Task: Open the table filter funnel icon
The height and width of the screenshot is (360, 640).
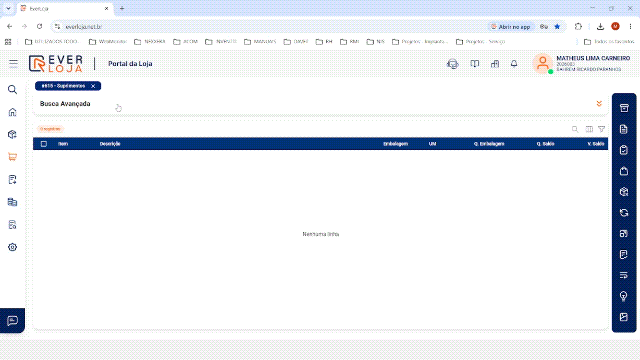Action: pyautogui.click(x=601, y=129)
